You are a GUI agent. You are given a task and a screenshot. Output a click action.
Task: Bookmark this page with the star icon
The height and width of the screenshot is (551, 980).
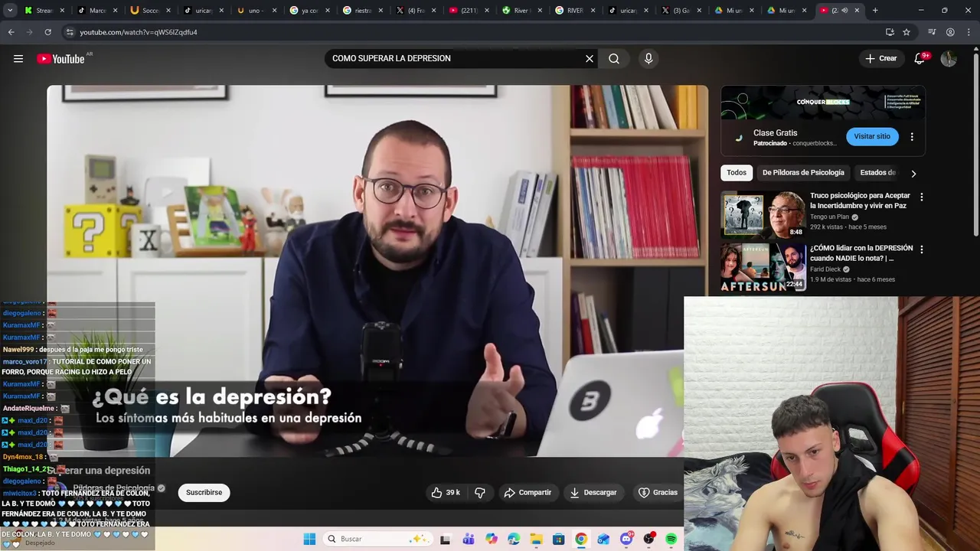point(906,32)
